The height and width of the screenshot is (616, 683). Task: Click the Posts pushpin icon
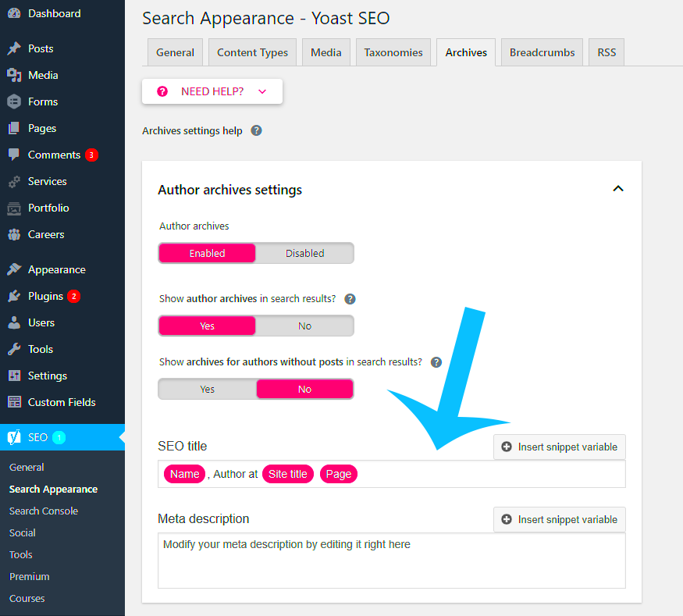[14, 48]
